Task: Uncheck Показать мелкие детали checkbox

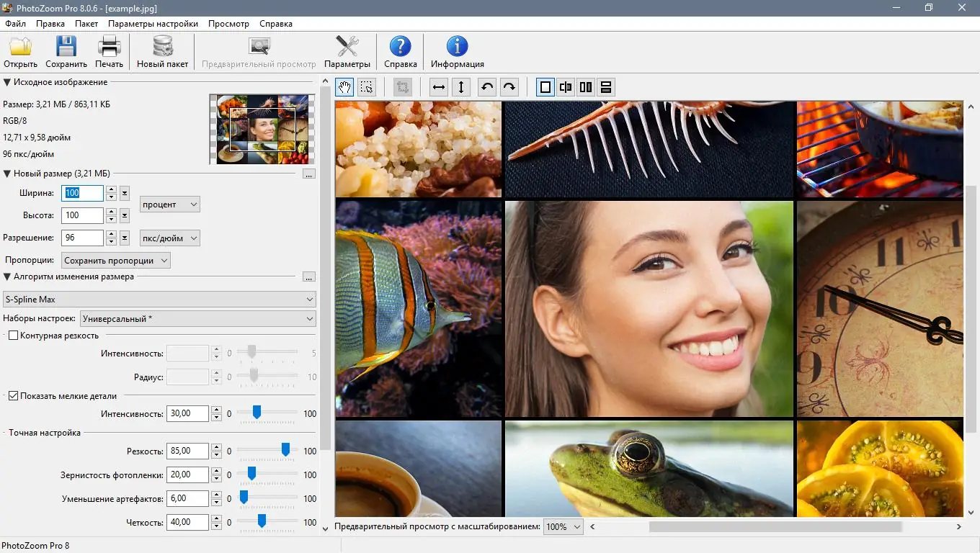Action: 13,396
